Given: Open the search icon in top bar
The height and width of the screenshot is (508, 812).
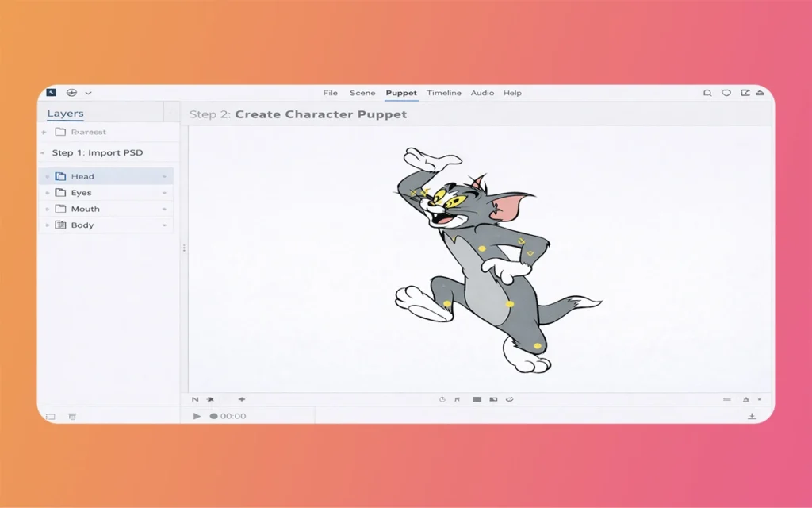Looking at the screenshot, I should [x=707, y=93].
